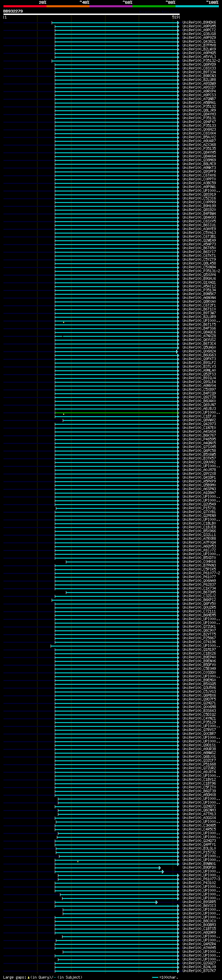The height and width of the screenshot is (980, 222).
Task: Click label UniRef100_Q2HQ72
Action: 199,806
